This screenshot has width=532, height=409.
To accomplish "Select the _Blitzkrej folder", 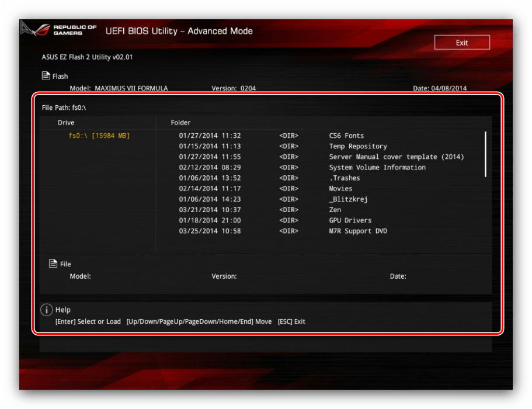I will (x=348, y=199).
